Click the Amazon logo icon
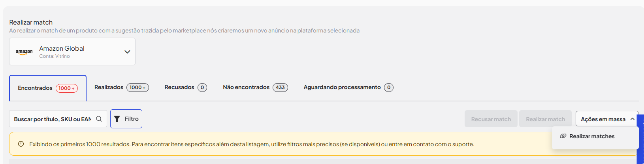 [x=24, y=52]
